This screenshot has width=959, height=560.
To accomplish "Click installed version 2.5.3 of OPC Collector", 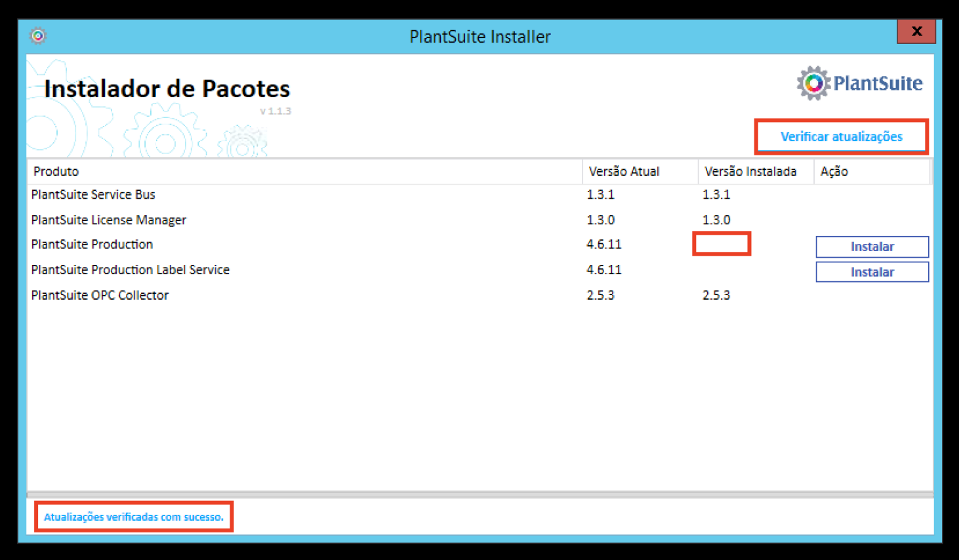I will (x=716, y=295).
